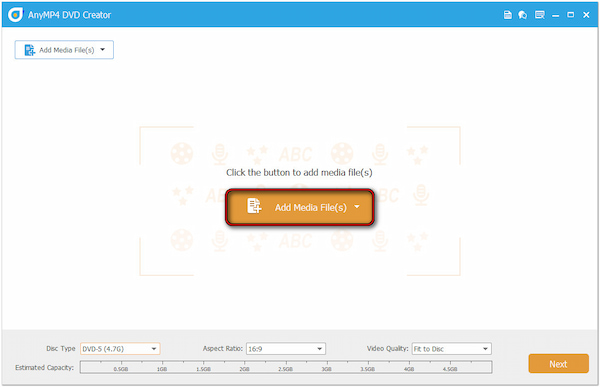
Task: Close the AnyMP4 DVD Creator window
Action: [x=586, y=15]
